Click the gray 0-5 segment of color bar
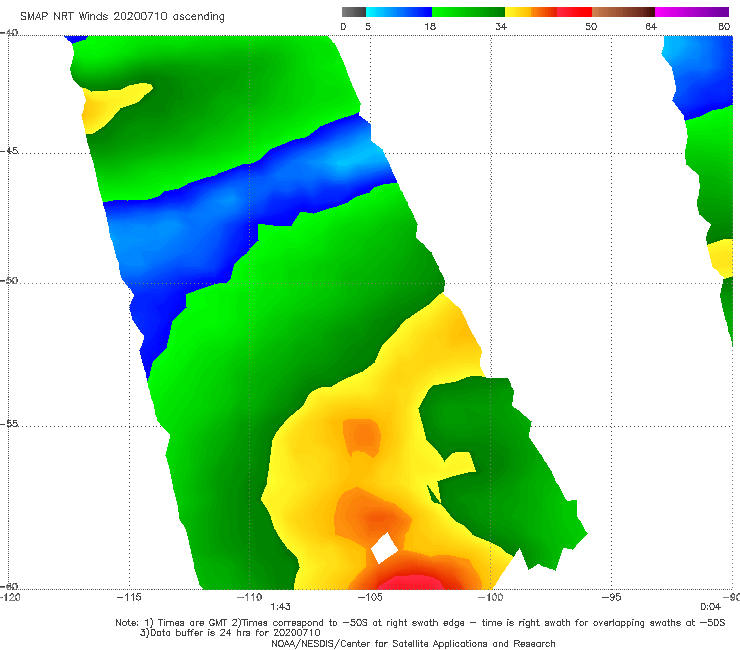Screen dimensions: 740x650 [x=354, y=12]
